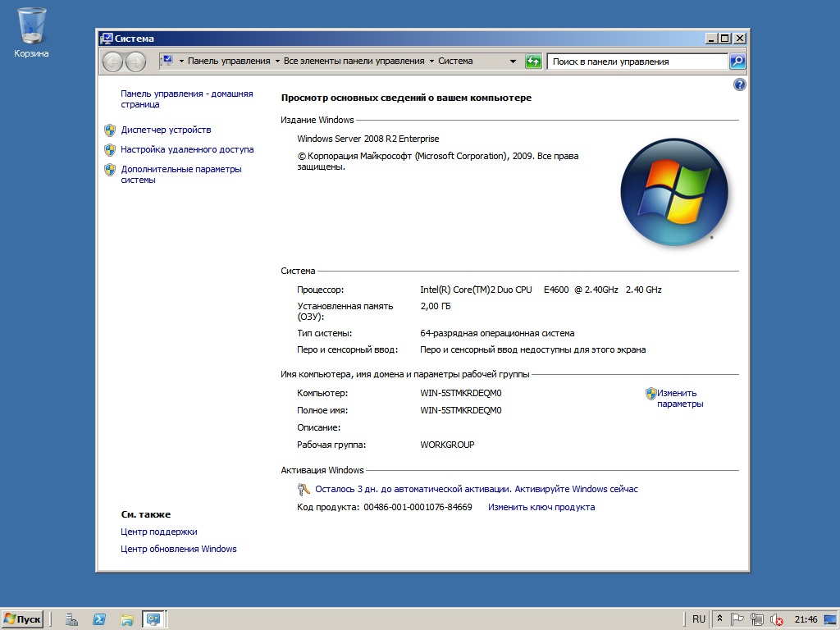Select the Панель управления breadcrumb
Viewport: 840px width, 630px height.
[x=229, y=61]
